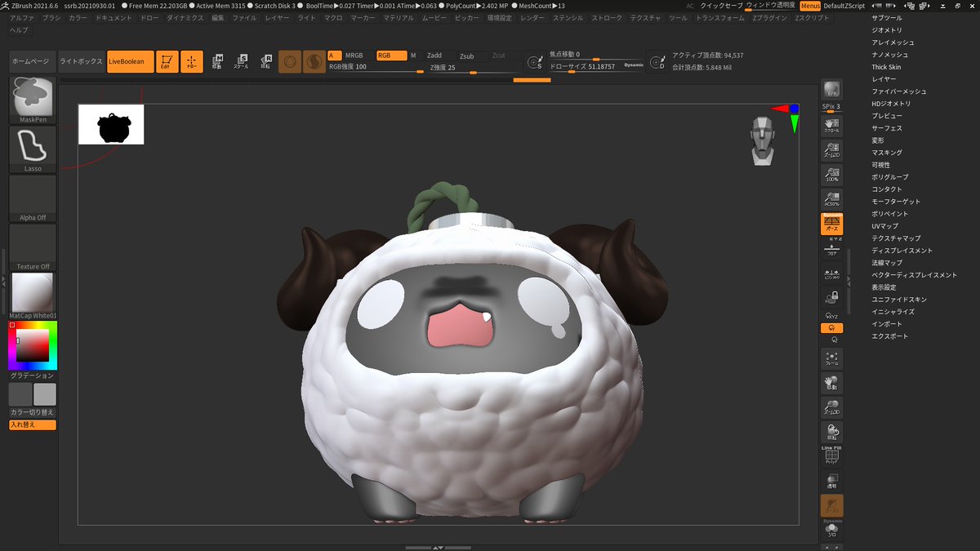Screen dimensions: 980x551
Task: Toggle perspective (パース) view
Action: point(832,224)
